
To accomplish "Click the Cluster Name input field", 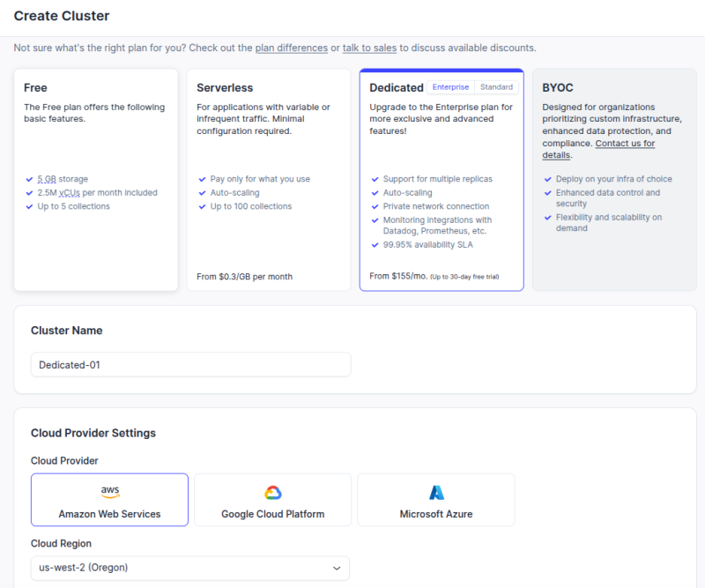I will pos(189,364).
